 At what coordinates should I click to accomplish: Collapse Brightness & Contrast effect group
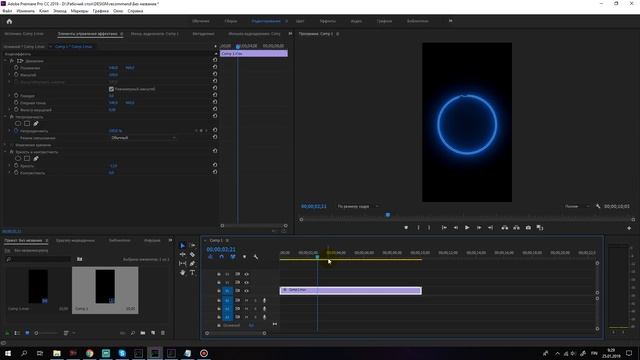[x=6, y=152]
